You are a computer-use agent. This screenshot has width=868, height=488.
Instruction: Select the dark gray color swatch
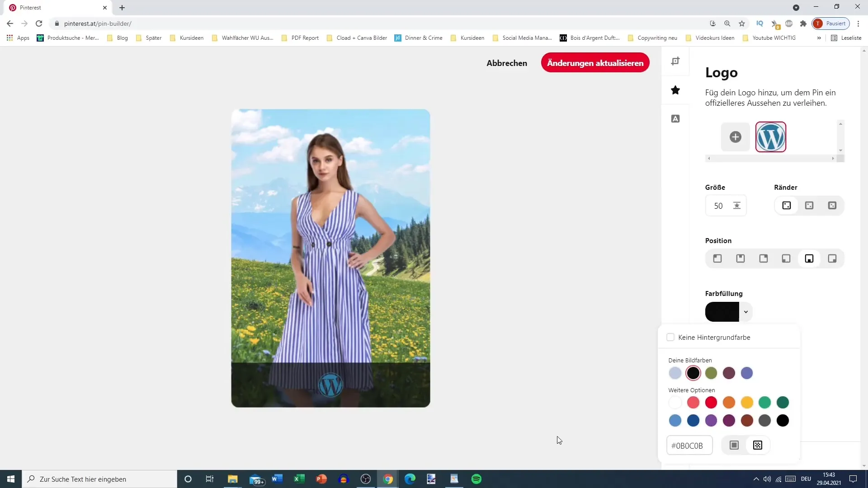764,421
